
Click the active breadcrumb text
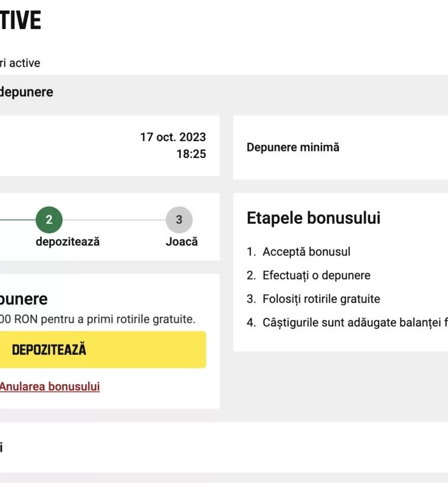pyautogui.click(x=20, y=63)
